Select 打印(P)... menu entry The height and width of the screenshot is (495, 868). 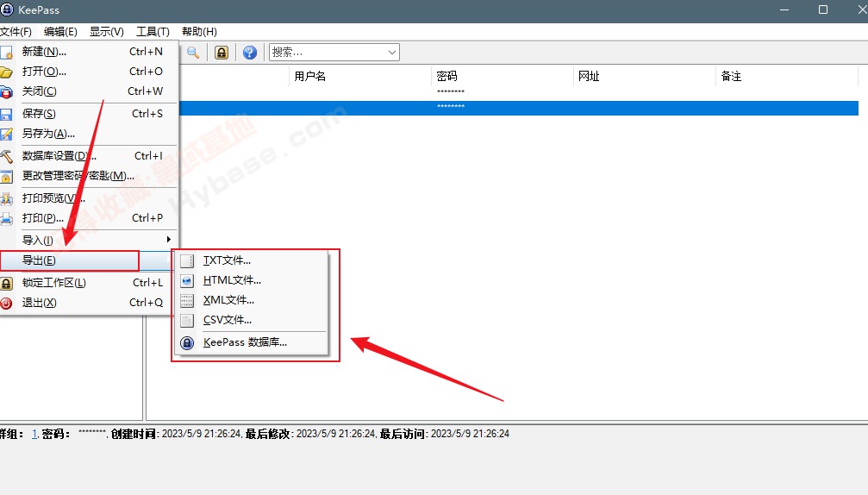click(89, 217)
